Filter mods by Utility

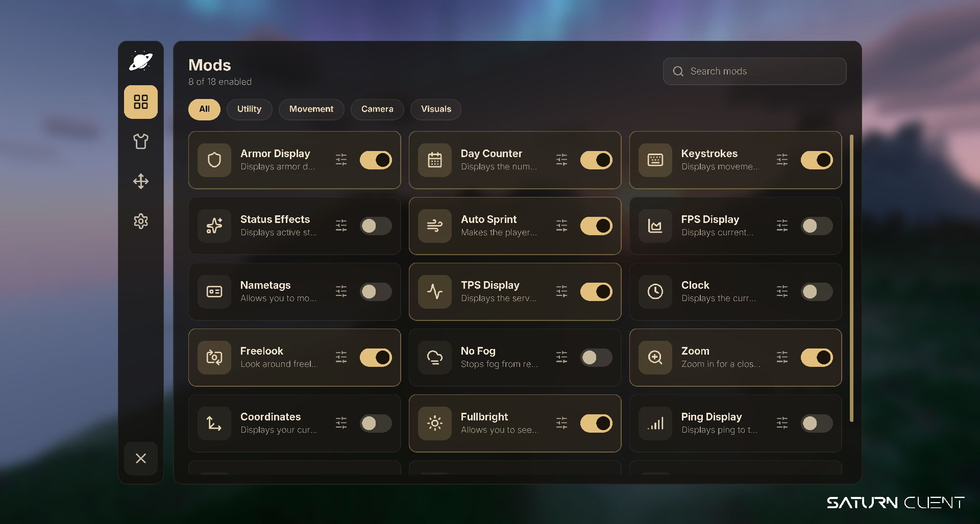[249, 109]
